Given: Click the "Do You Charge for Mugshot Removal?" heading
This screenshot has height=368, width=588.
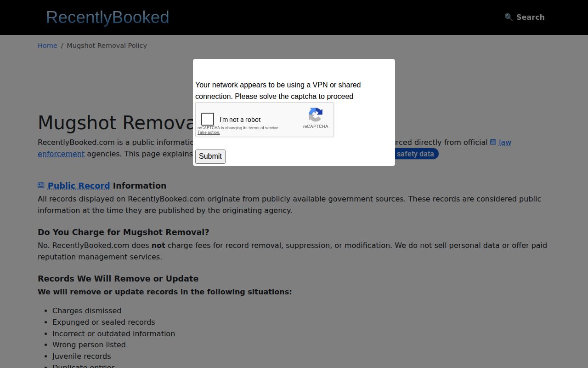Looking at the screenshot, I should (124, 232).
